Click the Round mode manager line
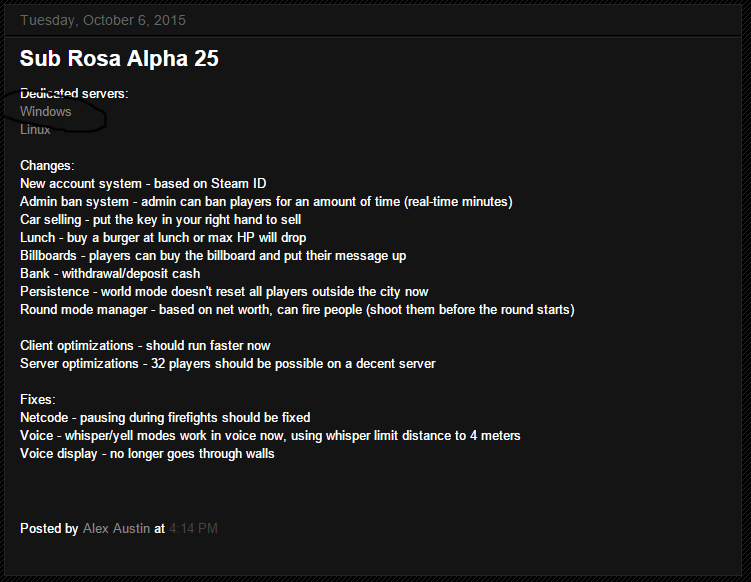Viewport: 751px width, 582px height. click(x=297, y=310)
